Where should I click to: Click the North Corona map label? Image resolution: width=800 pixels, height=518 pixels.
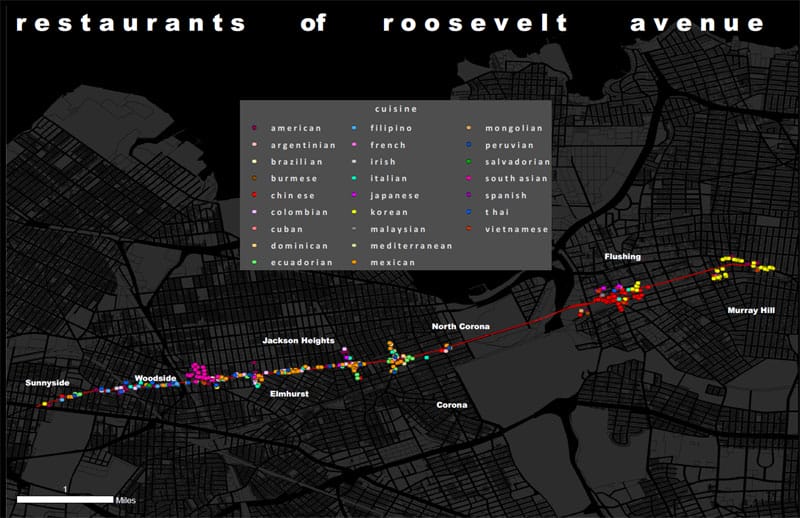click(x=461, y=326)
